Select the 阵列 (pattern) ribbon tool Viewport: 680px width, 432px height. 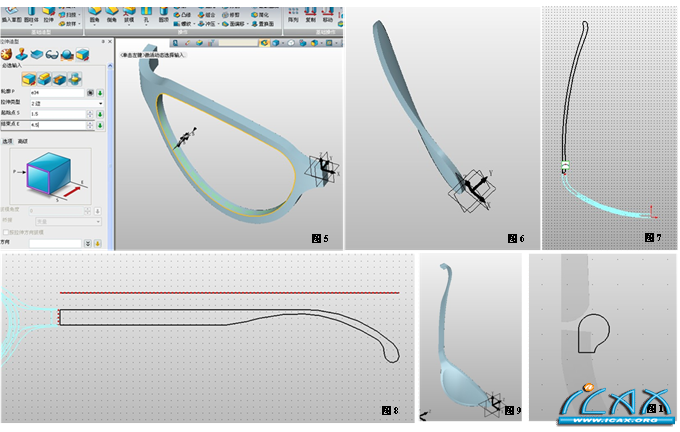(294, 14)
